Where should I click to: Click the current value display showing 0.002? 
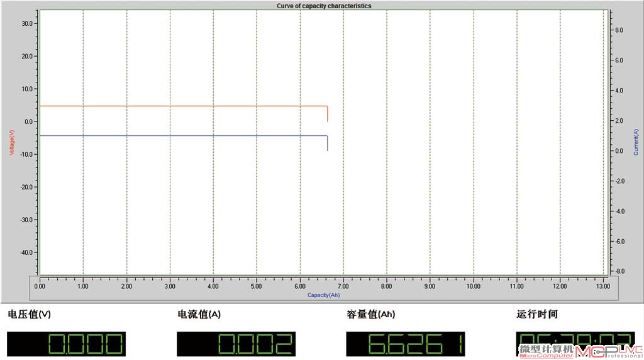point(236,344)
